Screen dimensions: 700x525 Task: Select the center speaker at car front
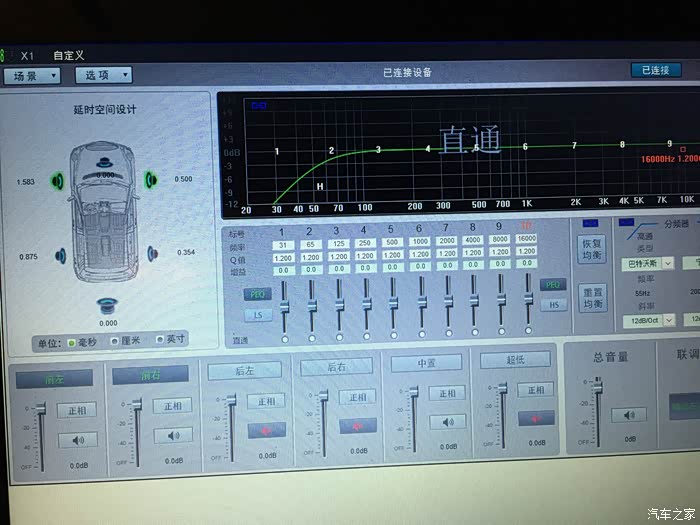pos(105,161)
